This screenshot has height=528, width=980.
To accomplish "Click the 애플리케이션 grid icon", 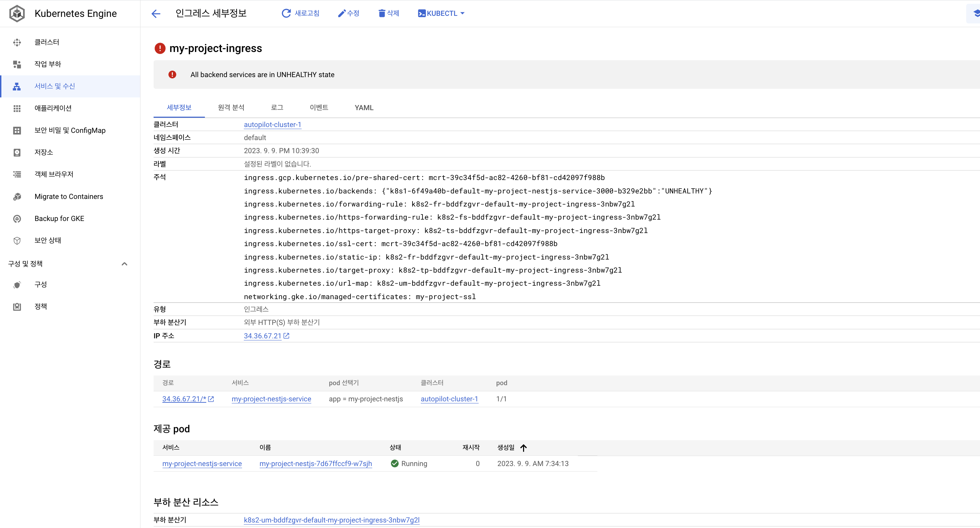I will [x=17, y=108].
